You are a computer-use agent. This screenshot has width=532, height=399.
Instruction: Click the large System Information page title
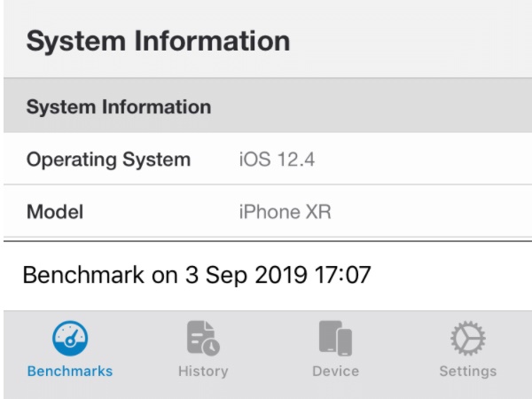pyautogui.click(x=158, y=41)
